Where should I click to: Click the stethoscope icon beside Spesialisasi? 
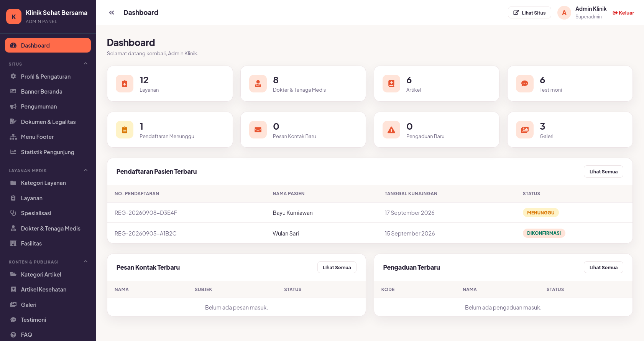(x=13, y=213)
